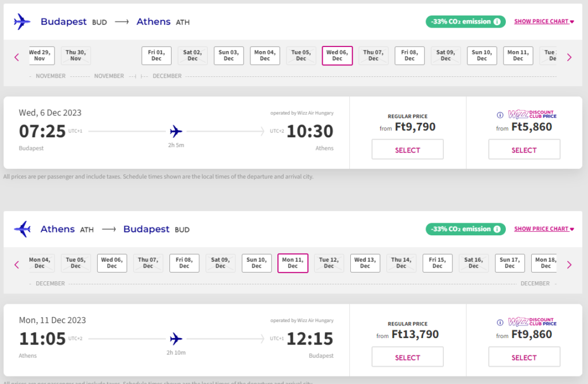The width and height of the screenshot is (588, 384).
Task: Click the outbound -33% CO2 emission badge
Action: tap(465, 22)
